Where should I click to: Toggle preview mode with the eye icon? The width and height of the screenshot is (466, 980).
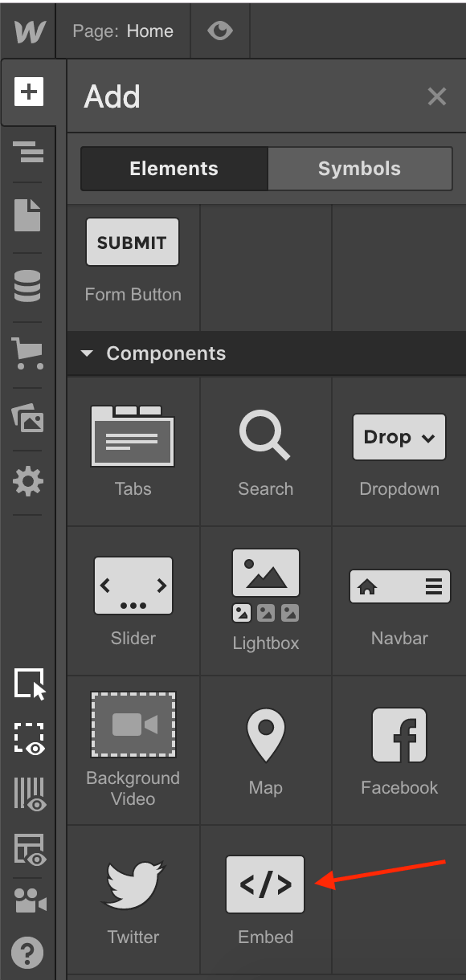[220, 31]
